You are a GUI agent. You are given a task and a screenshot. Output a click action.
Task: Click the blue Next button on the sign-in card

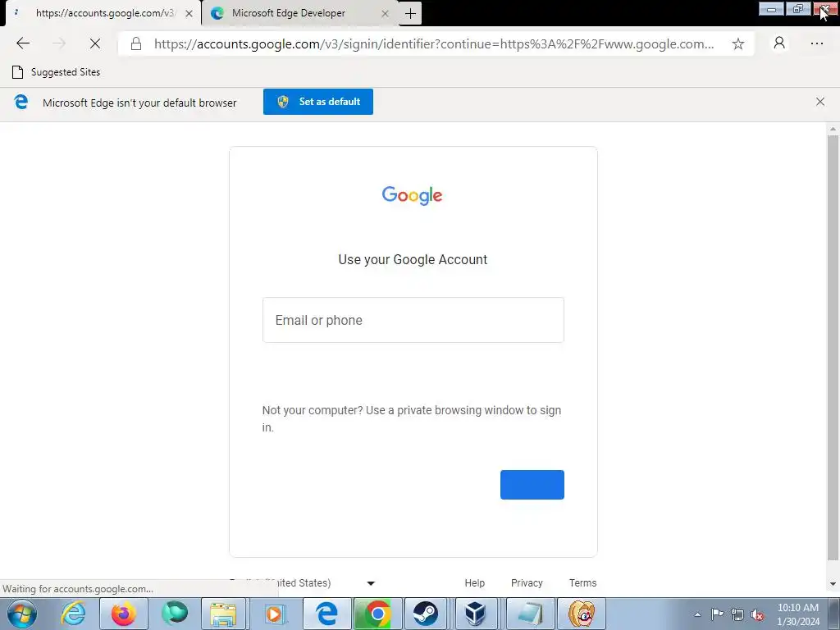[532, 485]
